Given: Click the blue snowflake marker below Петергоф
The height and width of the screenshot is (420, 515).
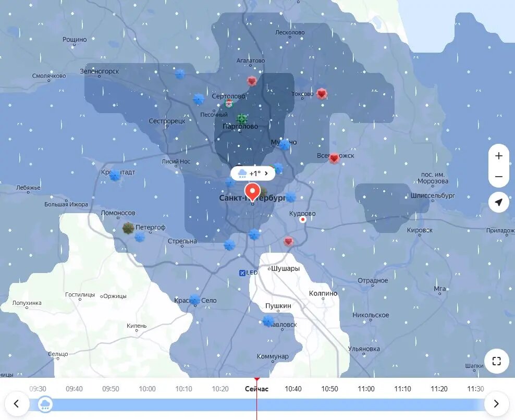Looking at the screenshot, I should pos(140,237).
